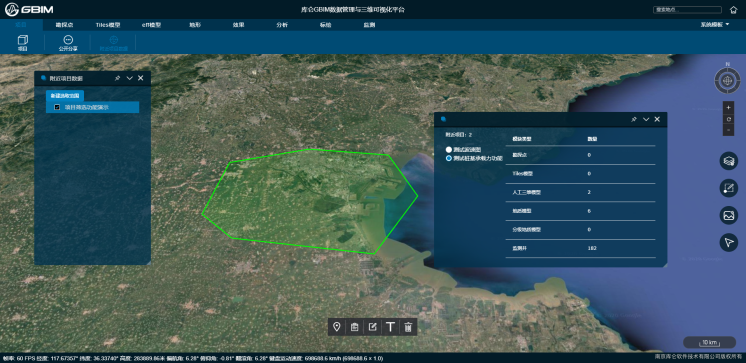
Task: Open the 分析 menu tab
Action: [282, 25]
